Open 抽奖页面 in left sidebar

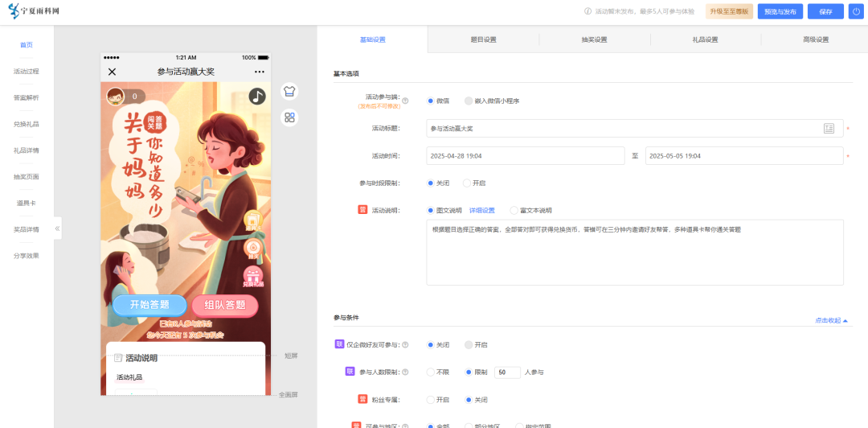(27, 177)
